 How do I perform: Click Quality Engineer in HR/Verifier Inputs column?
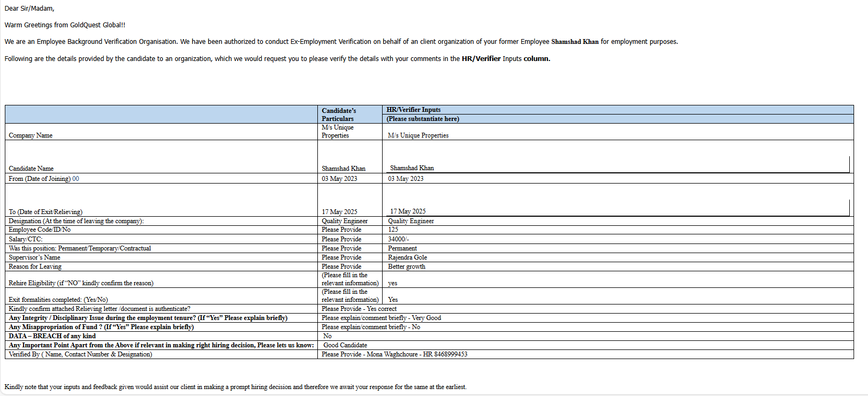(x=410, y=221)
